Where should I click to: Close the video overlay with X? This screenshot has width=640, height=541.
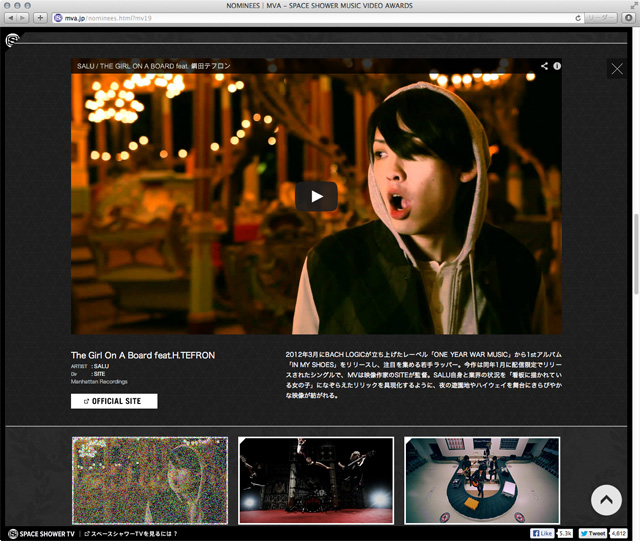click(x=617, y=68)
